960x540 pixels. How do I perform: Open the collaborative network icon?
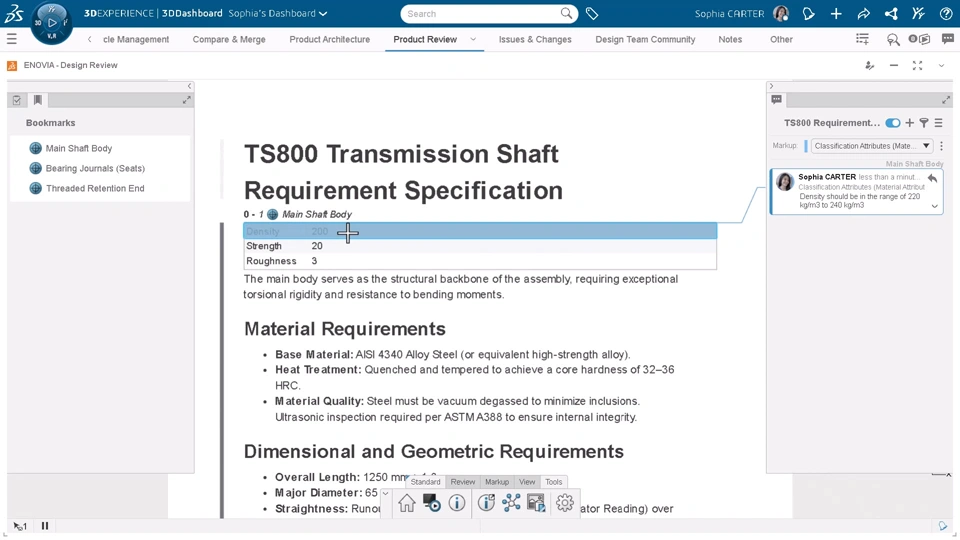point(891,13)
